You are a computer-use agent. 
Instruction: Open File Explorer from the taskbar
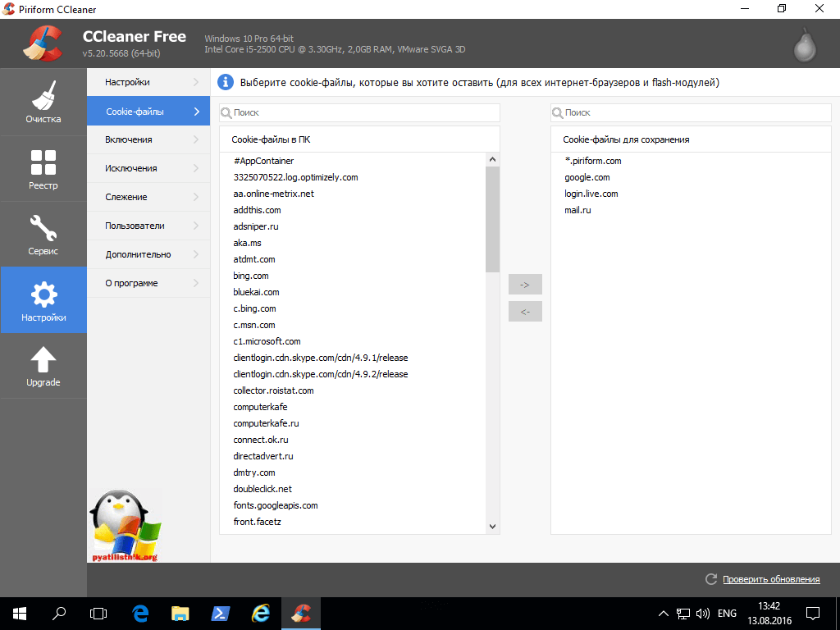pyautogui.click(x=180, y=613)
